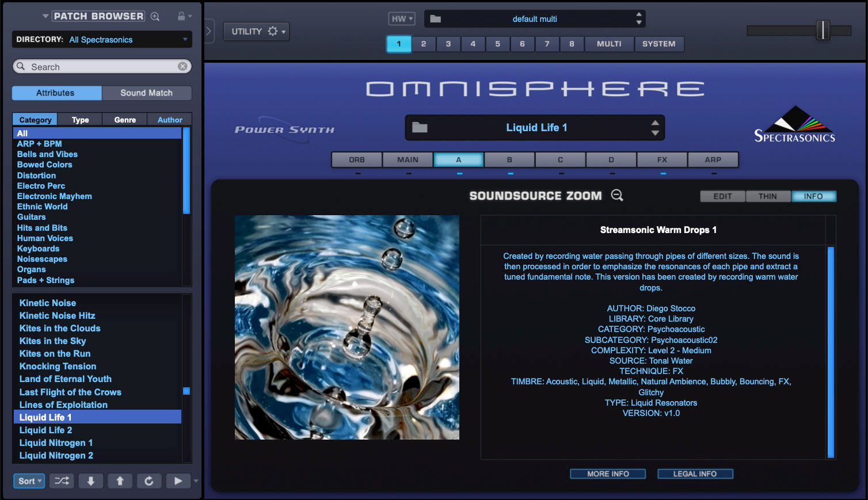Viewport: 868px width, 500px height.
Task: Open the Author attribute column header
Action: 170,120
